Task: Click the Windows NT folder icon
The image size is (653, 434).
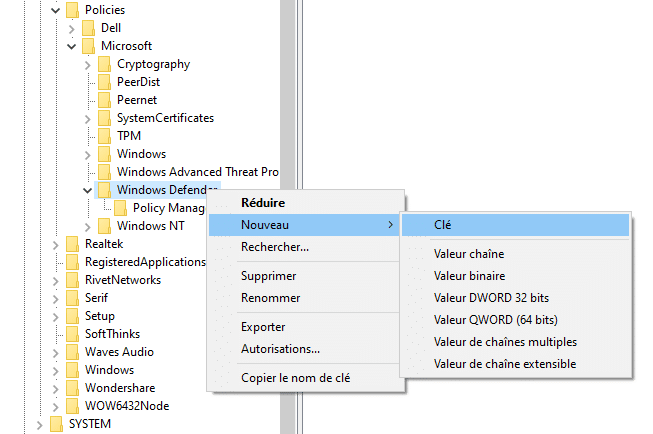Action: [x=104, y=226]
